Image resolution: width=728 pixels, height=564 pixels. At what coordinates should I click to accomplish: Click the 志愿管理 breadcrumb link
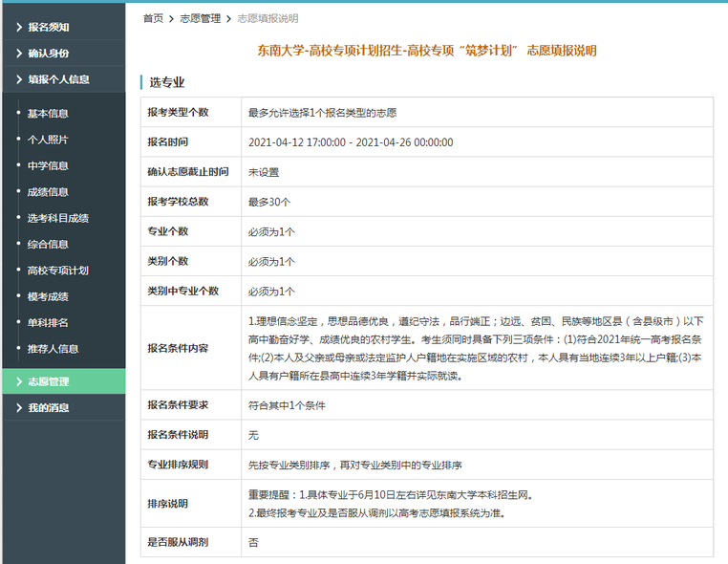[200, 18]
